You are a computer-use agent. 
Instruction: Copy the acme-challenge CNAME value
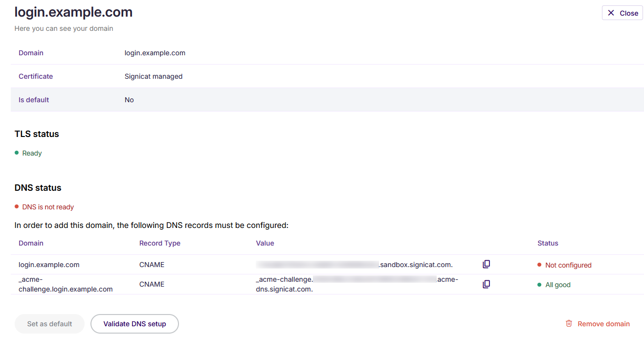click(486, 284)
